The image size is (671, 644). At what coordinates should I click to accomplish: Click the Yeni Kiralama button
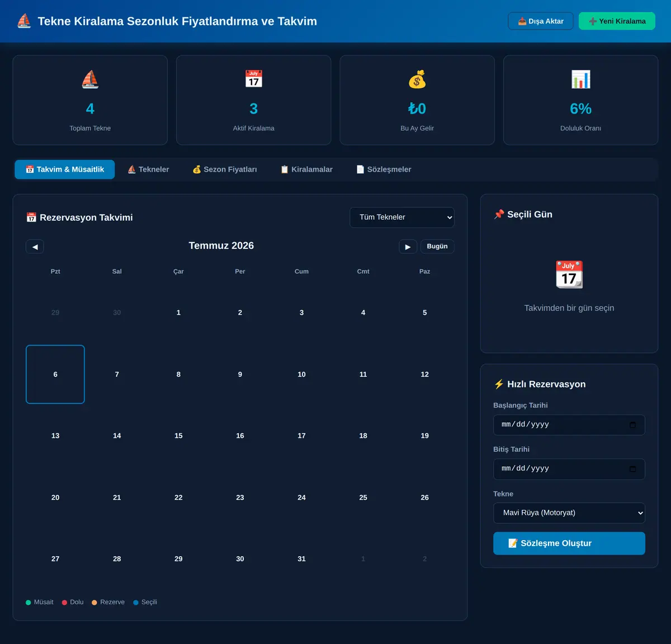(x=617, y=21)
